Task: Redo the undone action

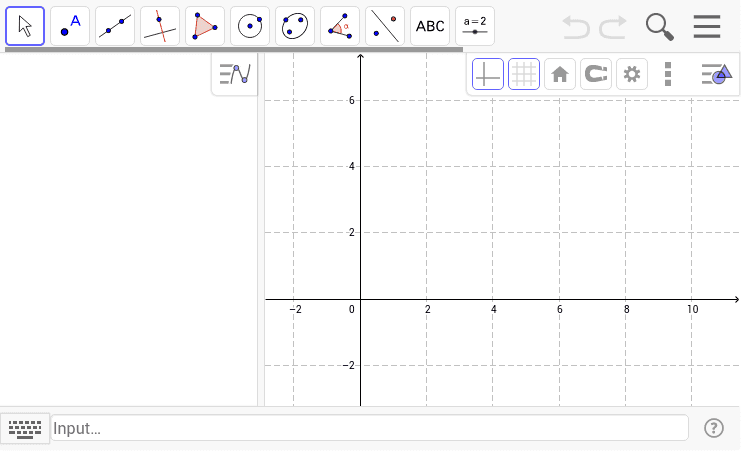Action: (x=613, y=27)
